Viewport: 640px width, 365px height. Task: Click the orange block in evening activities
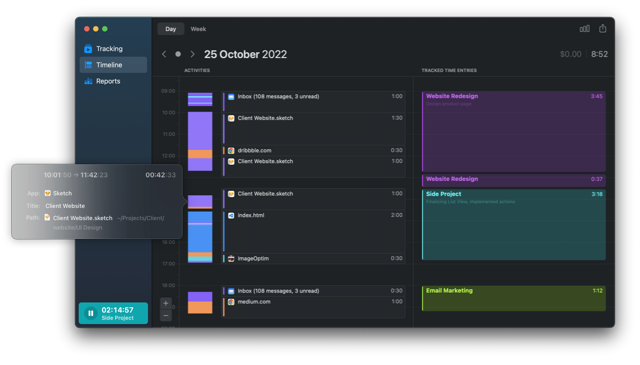click(x=200, y=307)
